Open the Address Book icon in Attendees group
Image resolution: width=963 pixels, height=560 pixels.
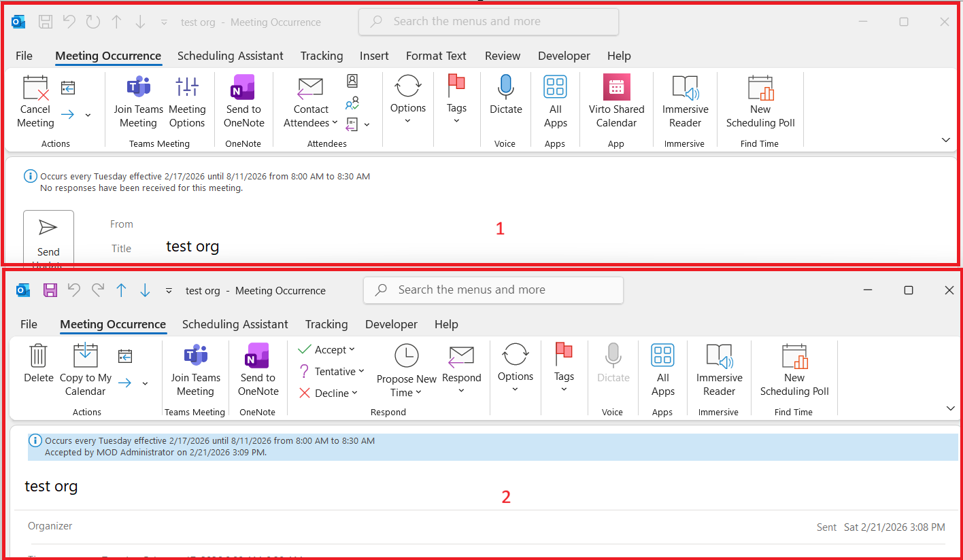[352, 81]
